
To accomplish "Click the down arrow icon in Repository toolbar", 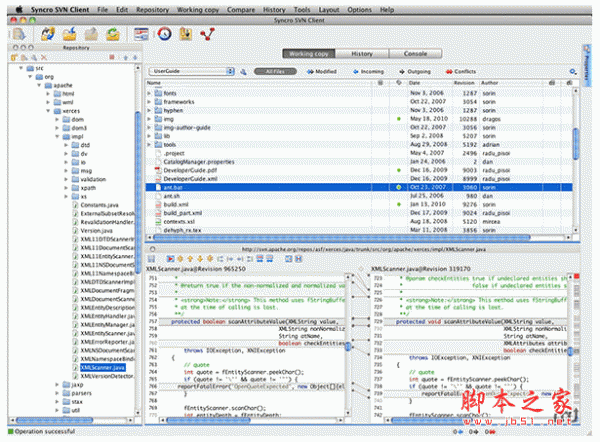I will click(135, 58).
